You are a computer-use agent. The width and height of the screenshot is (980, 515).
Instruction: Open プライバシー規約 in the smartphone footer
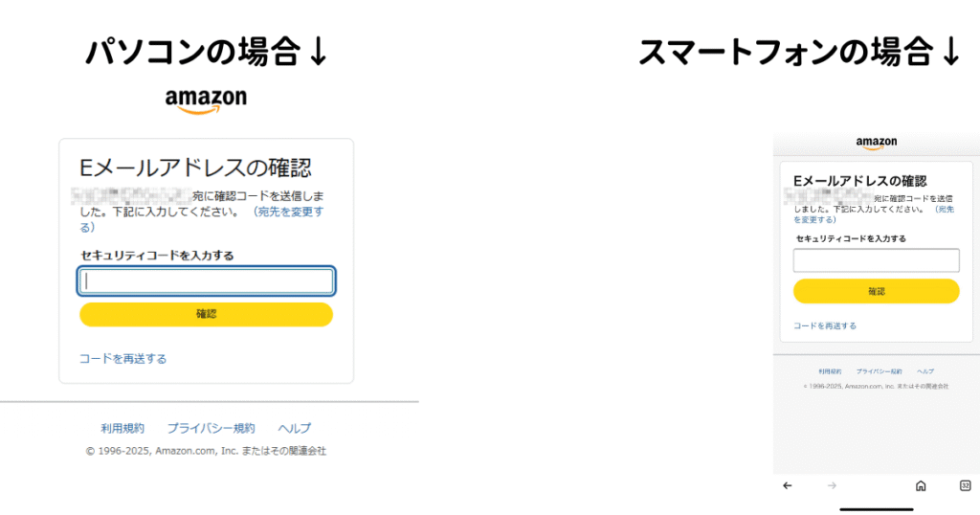(x=879, y=371)
